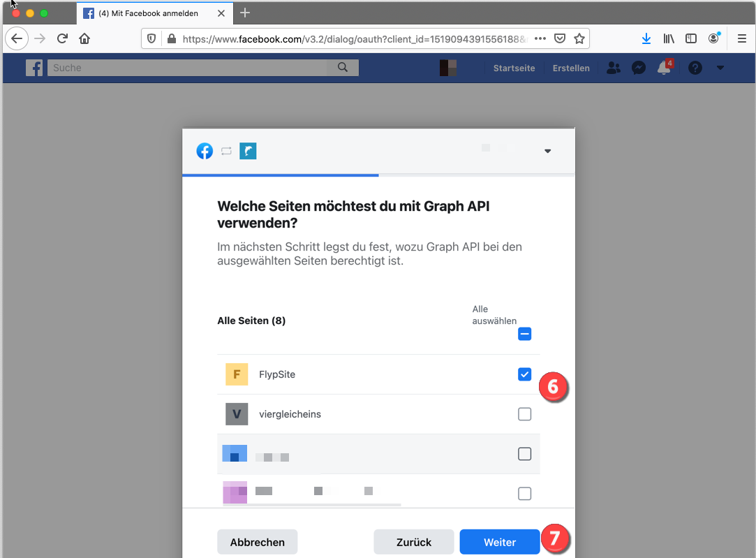
Task: Open a new browser tab
Action: coord(245,13)
